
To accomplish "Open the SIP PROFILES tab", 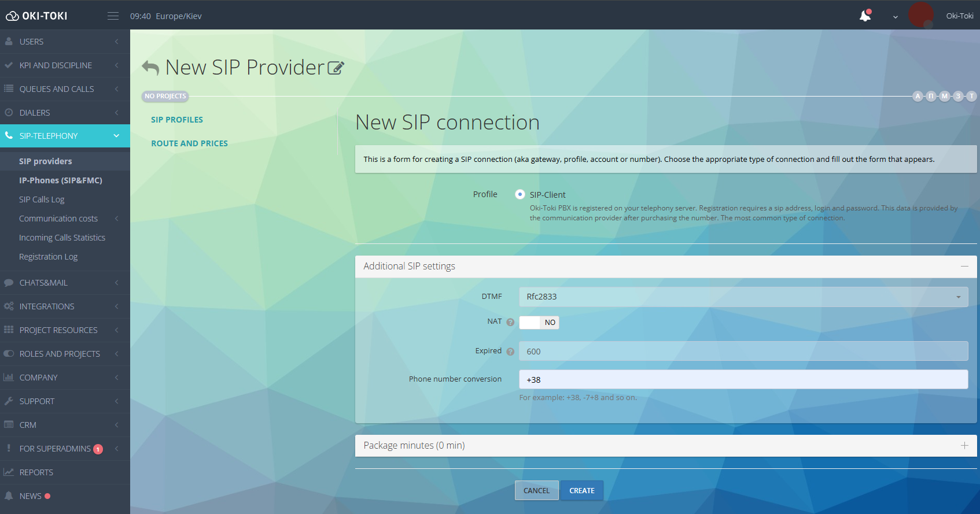I will [x=177, y=120].
